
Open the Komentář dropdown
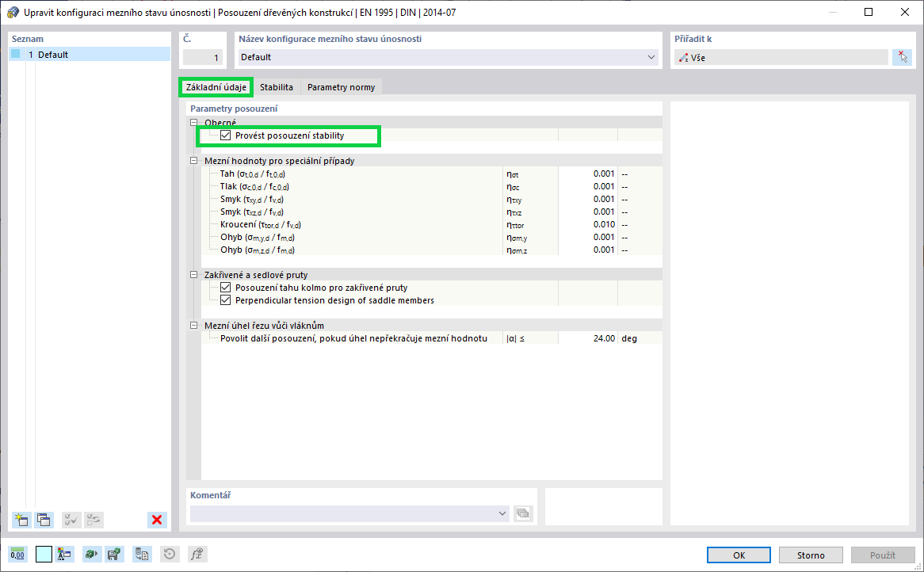[502, 513]
